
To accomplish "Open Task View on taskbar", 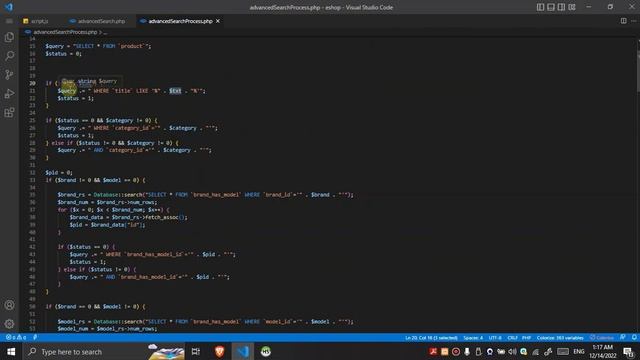I will click(x=196, y=351).
